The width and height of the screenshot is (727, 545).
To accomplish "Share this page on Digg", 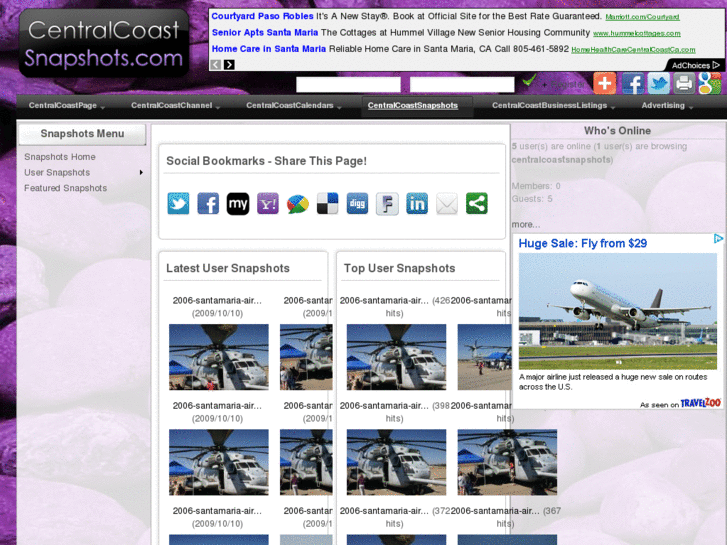I will click(357, 204).
